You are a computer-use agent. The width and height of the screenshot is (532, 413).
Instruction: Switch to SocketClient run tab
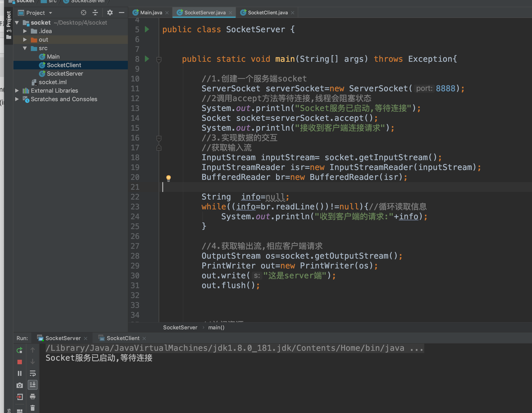click(x=123, y=338)
